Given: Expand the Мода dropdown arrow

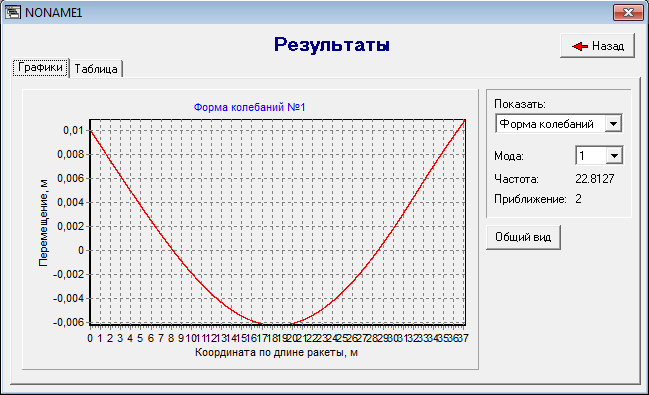Looking at the screenshot, I should (x=614, y=156).
